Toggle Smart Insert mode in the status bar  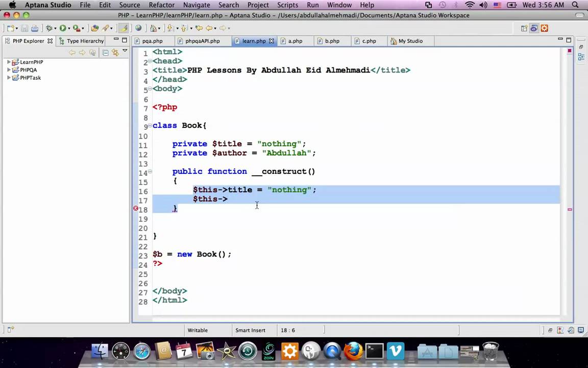pyautogui.click(x=250, y=330)
